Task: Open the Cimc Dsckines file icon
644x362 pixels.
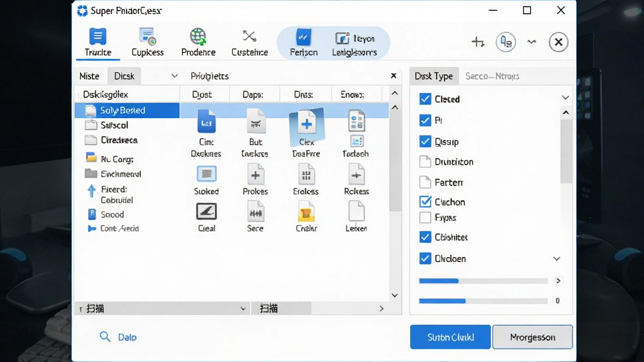Action: pos(206,133)
